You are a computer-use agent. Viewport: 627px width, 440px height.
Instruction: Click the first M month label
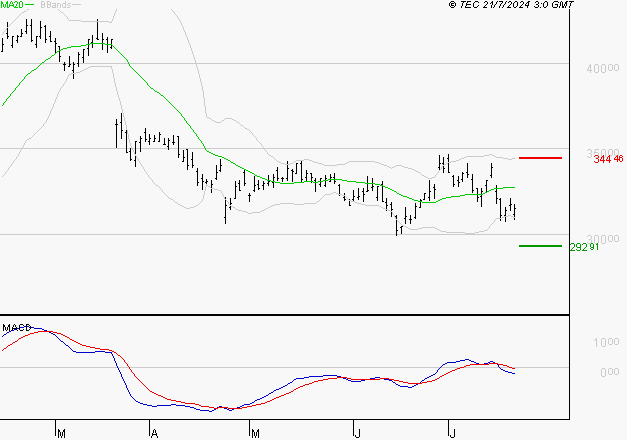pyautogui.click(x=61, y=434)
